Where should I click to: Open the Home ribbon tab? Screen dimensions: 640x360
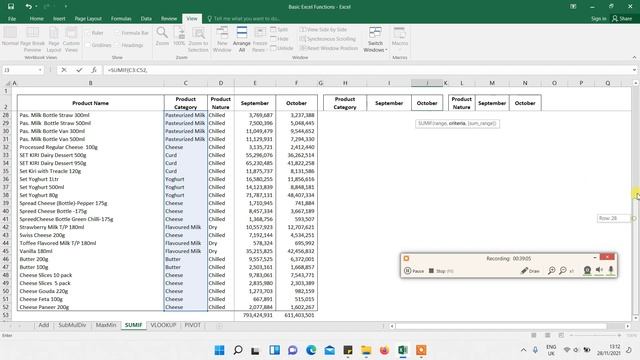pyautogui.click(x=36, y=18)
